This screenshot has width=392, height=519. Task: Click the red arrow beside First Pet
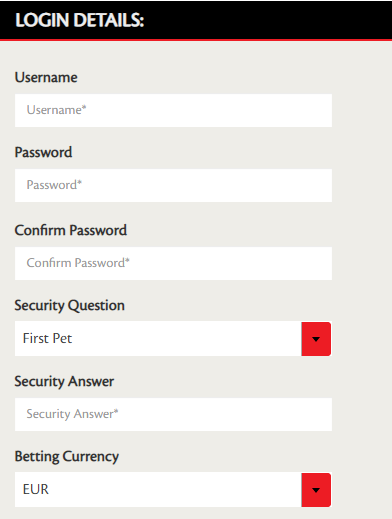(316, 339)
